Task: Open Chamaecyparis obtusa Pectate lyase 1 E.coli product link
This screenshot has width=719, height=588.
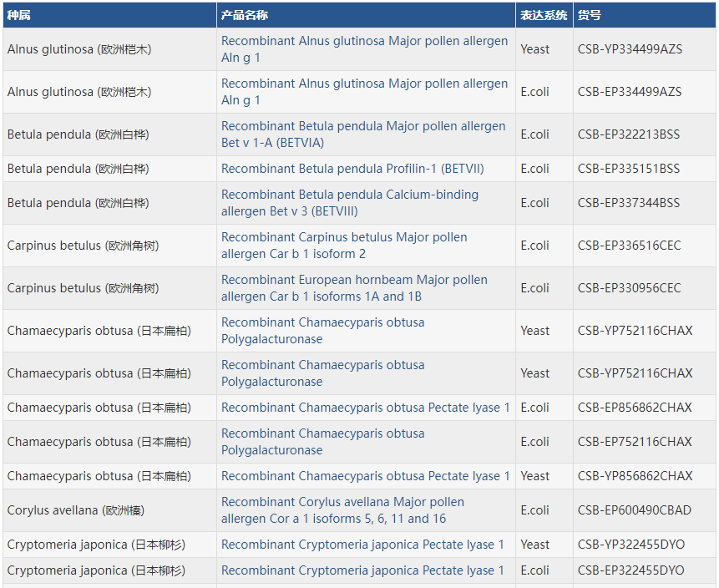Action: pyautogui.click(x=365, y=408)
